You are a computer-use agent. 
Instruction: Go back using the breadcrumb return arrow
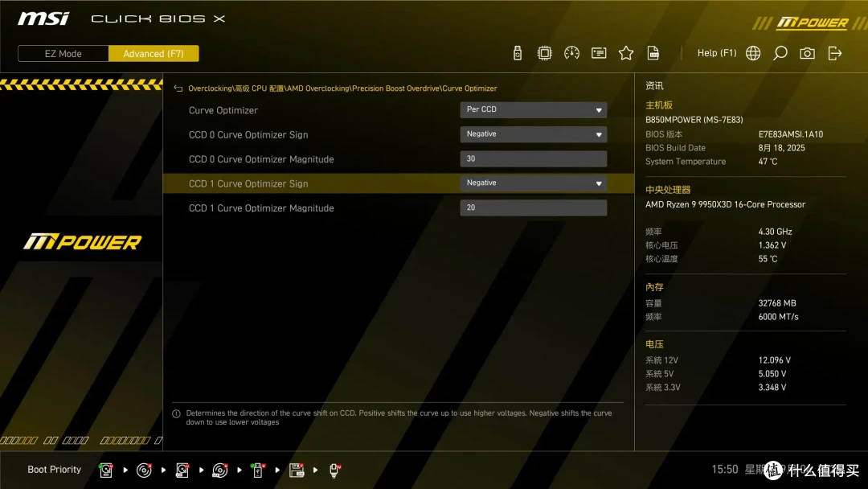click(178, 88)
